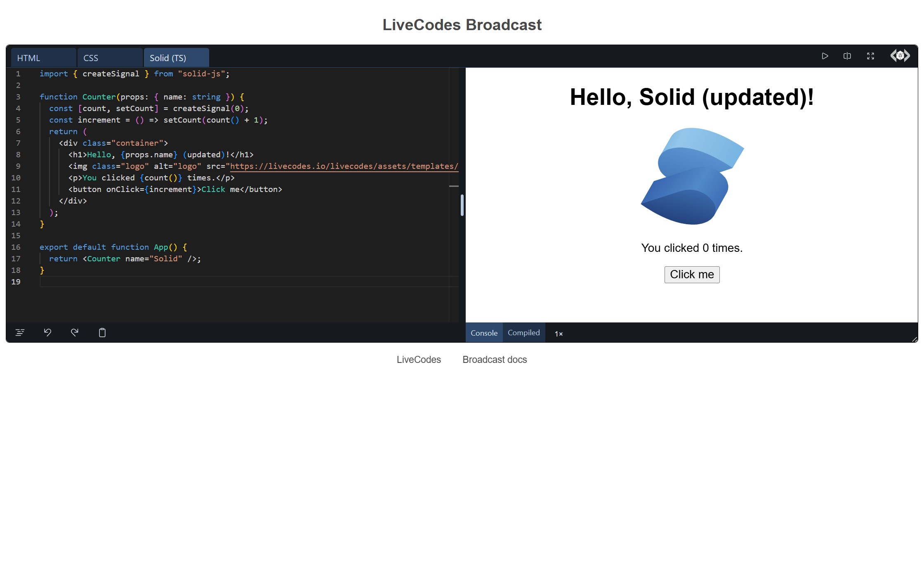The width and height of the screenshot is (924, 578).
Task: Click the copy/clipboard icon
Action: (102, 332)
